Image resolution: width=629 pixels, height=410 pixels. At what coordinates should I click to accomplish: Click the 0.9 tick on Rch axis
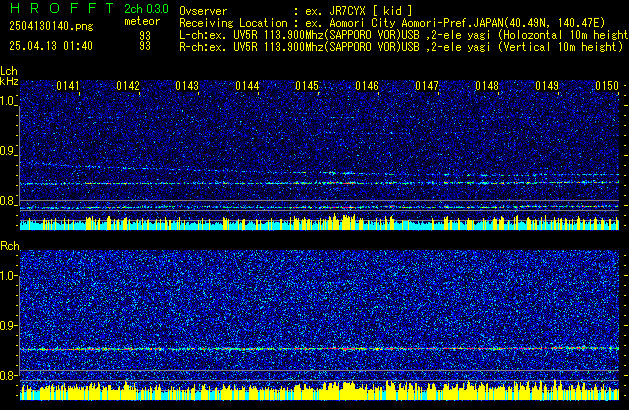(8, 325)
